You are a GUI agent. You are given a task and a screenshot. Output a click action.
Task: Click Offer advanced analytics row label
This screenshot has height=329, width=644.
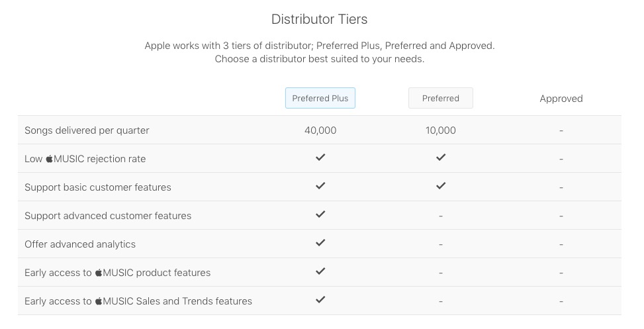point(80,244)
